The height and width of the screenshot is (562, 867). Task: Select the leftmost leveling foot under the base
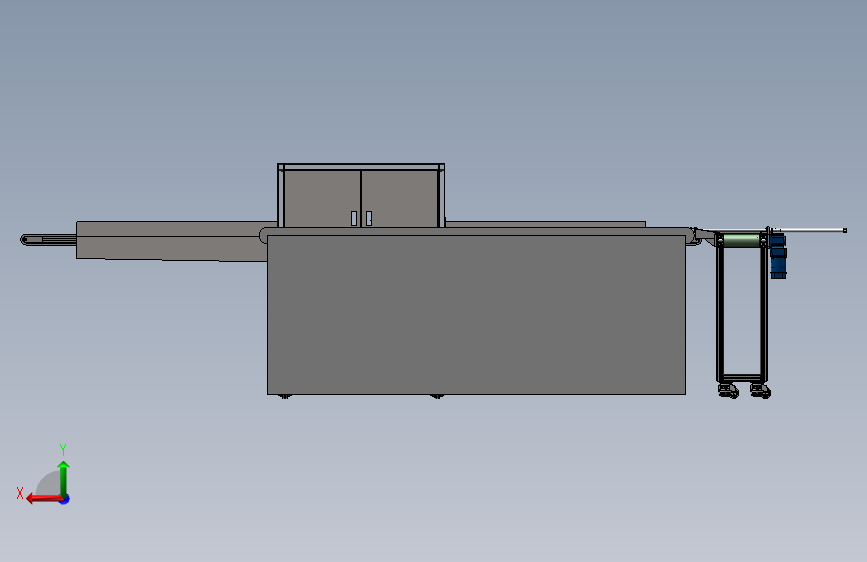284,397
